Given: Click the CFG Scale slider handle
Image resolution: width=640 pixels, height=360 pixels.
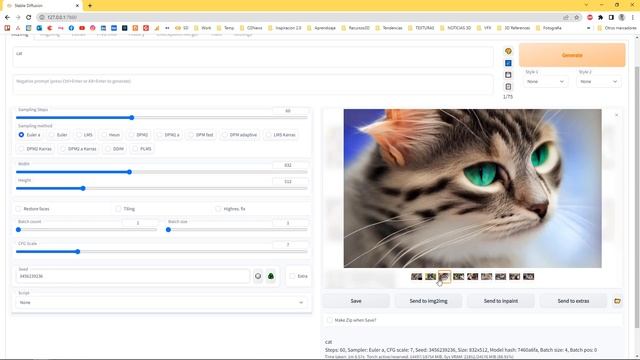Looking at the screenshot, I should [78, 252].
